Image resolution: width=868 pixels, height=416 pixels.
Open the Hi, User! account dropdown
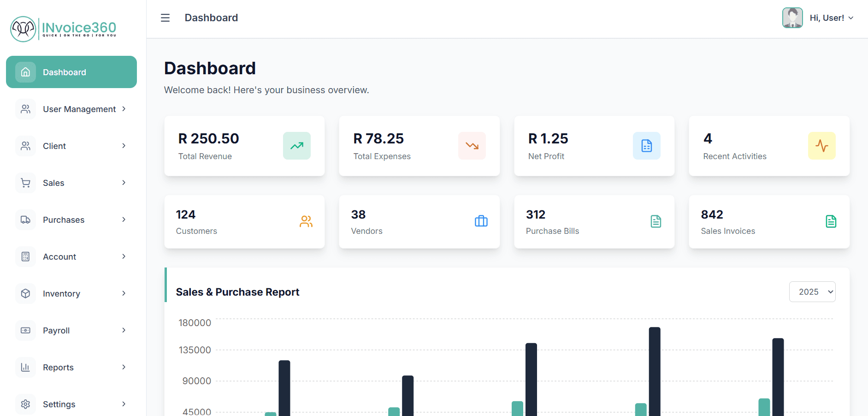point(832,18)
